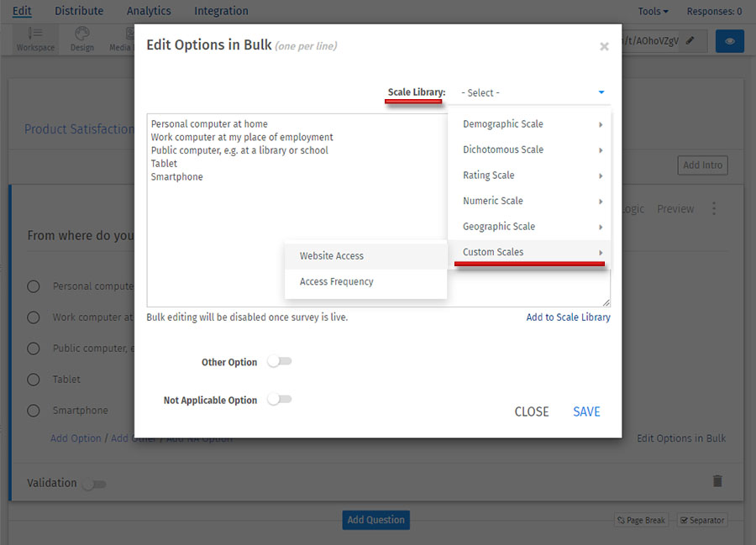Select the Smartphone radio button
The height and width of the screenshot is (545, 756).
[34, 410]
